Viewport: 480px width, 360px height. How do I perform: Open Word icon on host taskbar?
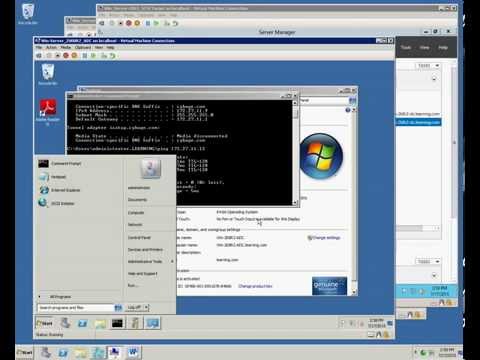point(133,352)
